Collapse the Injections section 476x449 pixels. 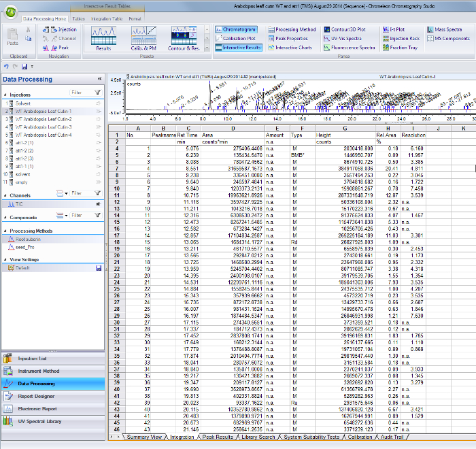tap(4, 95)
